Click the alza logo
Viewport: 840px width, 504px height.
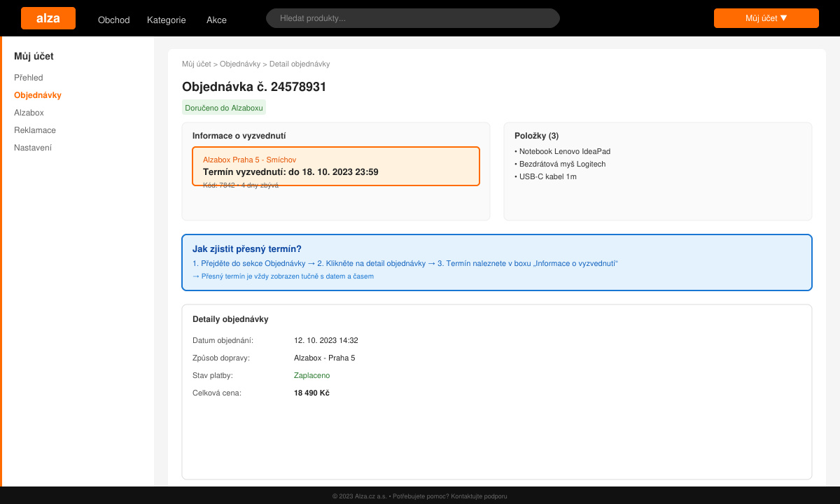point(48,18)
